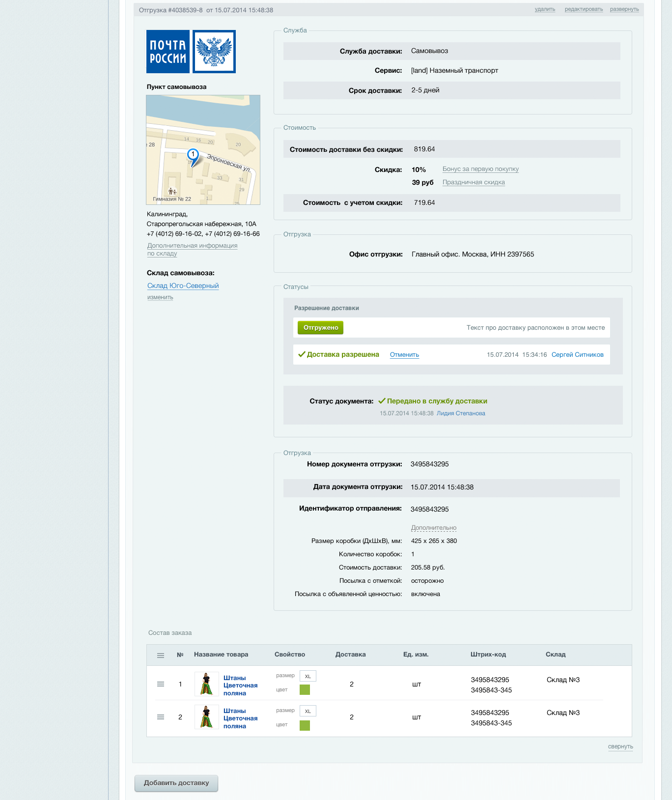Open Лидия Степанова user link

[461, 413]
